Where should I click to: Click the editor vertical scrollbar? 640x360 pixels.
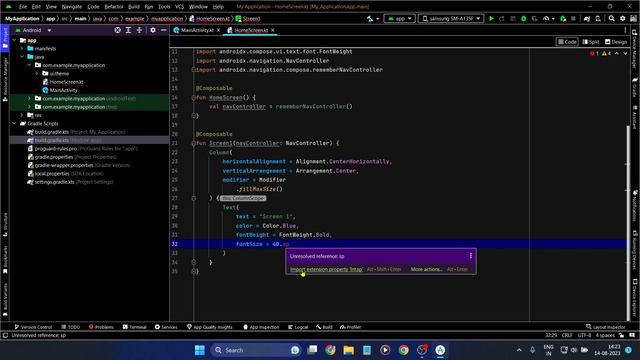pos(628,223)
